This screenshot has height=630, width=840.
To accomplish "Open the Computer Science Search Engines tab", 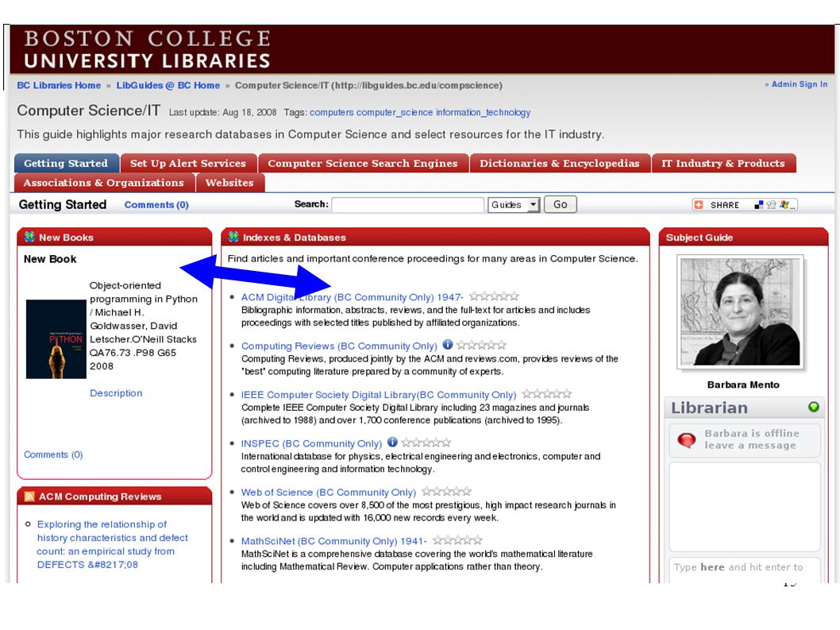I will [x=363, y=164].
